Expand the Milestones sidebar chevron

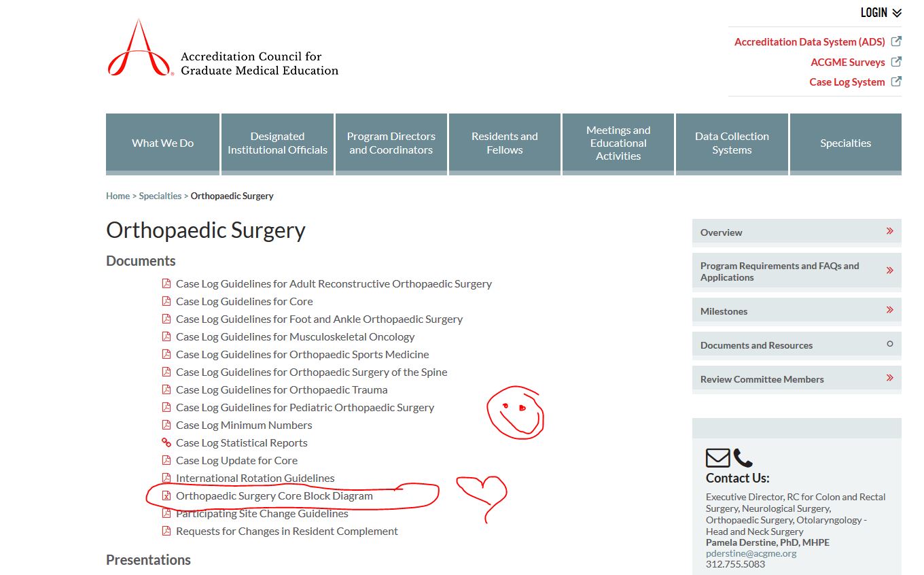[x=889, y=310]
